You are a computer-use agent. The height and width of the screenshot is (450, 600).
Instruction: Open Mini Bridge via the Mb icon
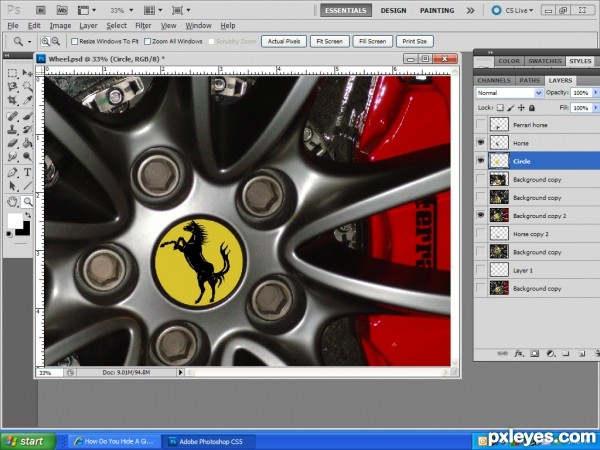pyautogui.click(x=62, y=10)
